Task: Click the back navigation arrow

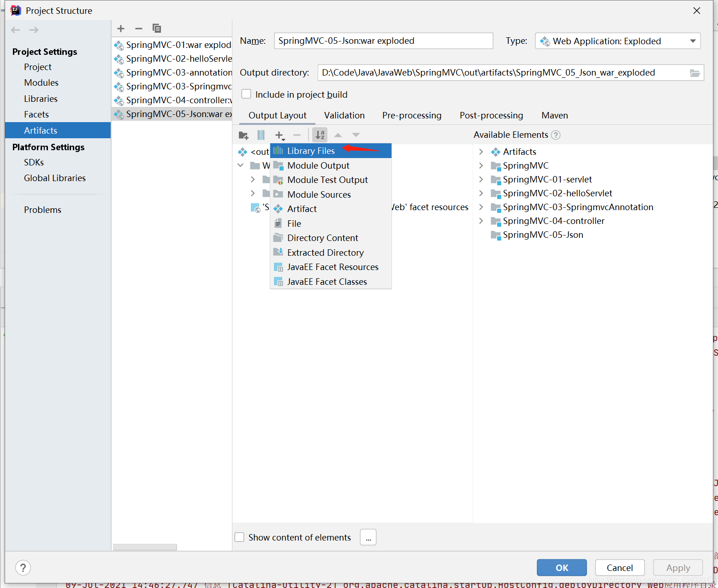Action: (x=16, y=30)
